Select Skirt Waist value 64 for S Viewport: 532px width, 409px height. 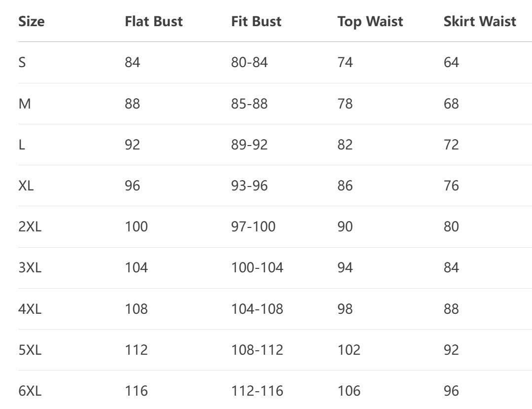click(x=451, y=63)
